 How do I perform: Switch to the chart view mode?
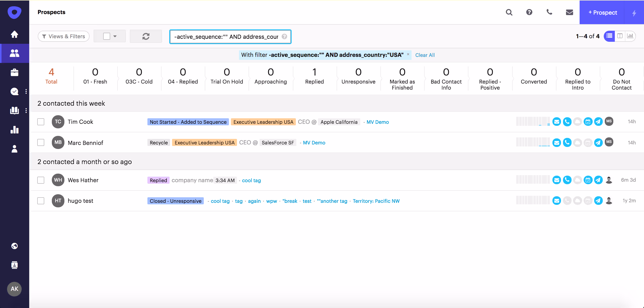pos(630,36)
